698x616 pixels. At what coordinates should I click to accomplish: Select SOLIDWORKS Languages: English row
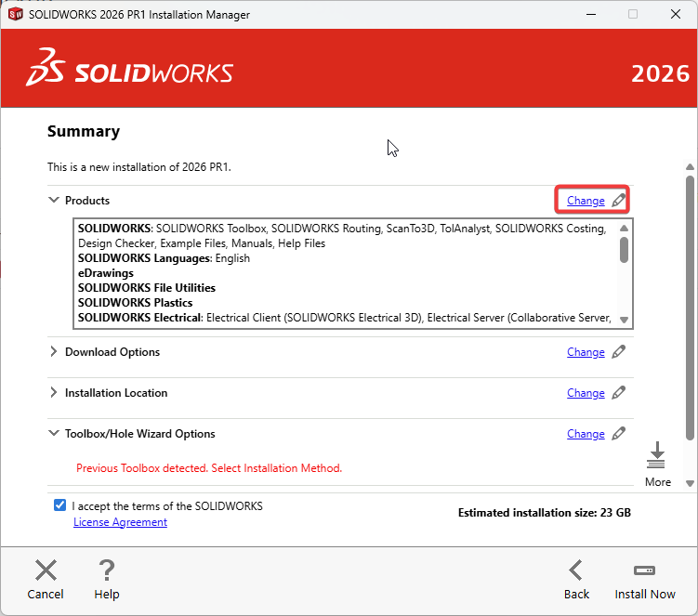(164, 258)
